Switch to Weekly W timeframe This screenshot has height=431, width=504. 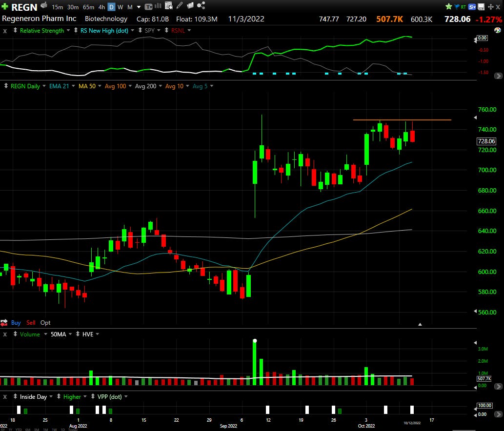[x=120, y=7]
